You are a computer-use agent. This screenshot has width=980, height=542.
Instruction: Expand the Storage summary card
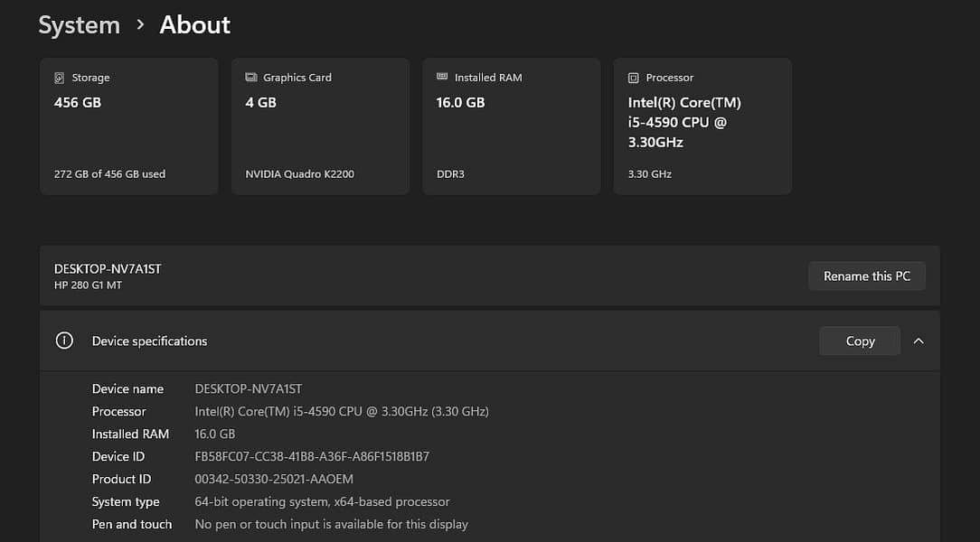pyautogui.click(x=128, y=126)
